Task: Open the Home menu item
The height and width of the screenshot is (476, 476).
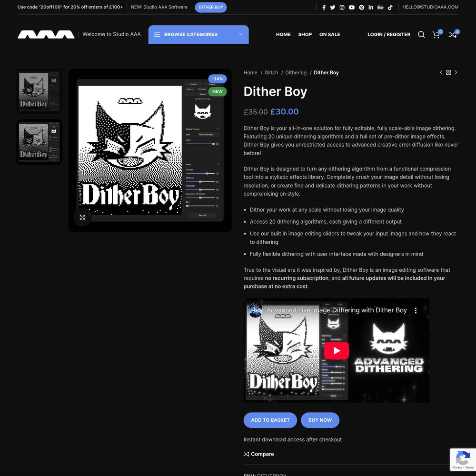Action: [283, 35]
